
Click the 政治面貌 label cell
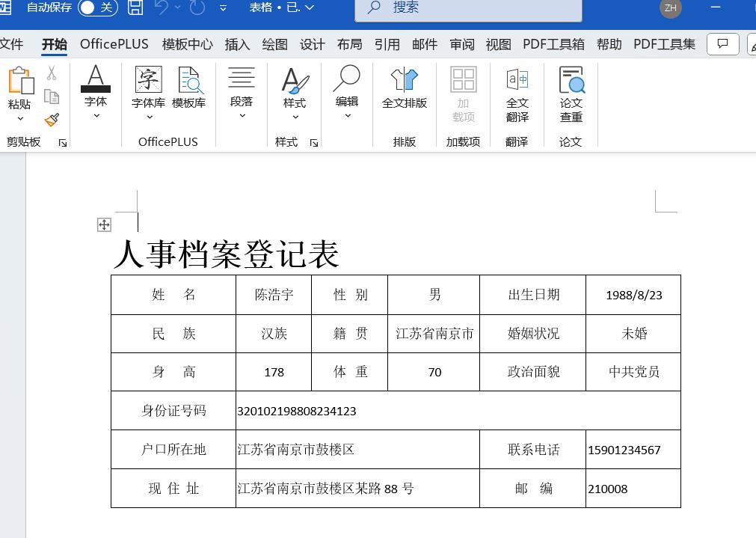pos(533,372)
